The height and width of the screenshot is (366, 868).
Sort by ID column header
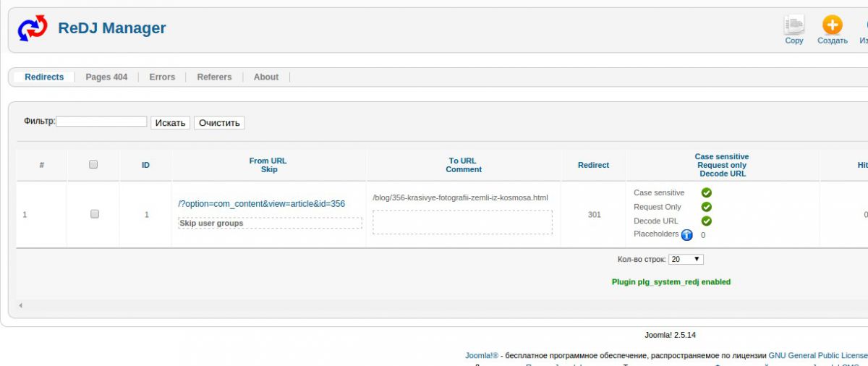point(145,165)
